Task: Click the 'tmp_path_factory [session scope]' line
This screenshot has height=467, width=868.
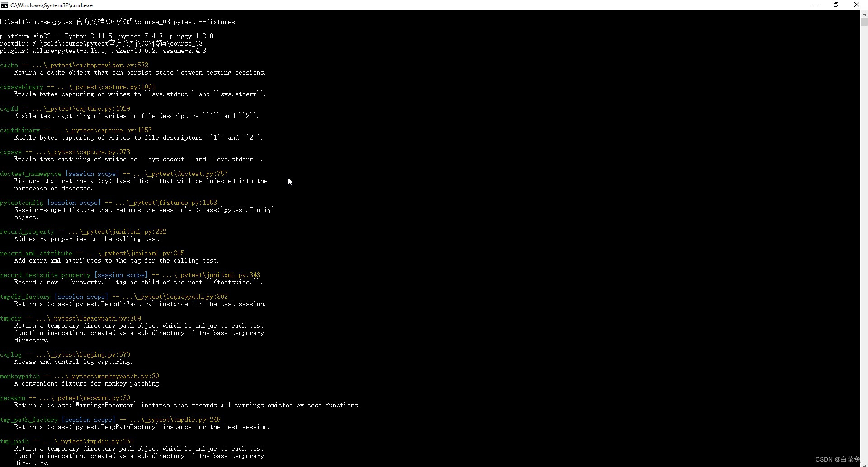Action: [110, 420]
